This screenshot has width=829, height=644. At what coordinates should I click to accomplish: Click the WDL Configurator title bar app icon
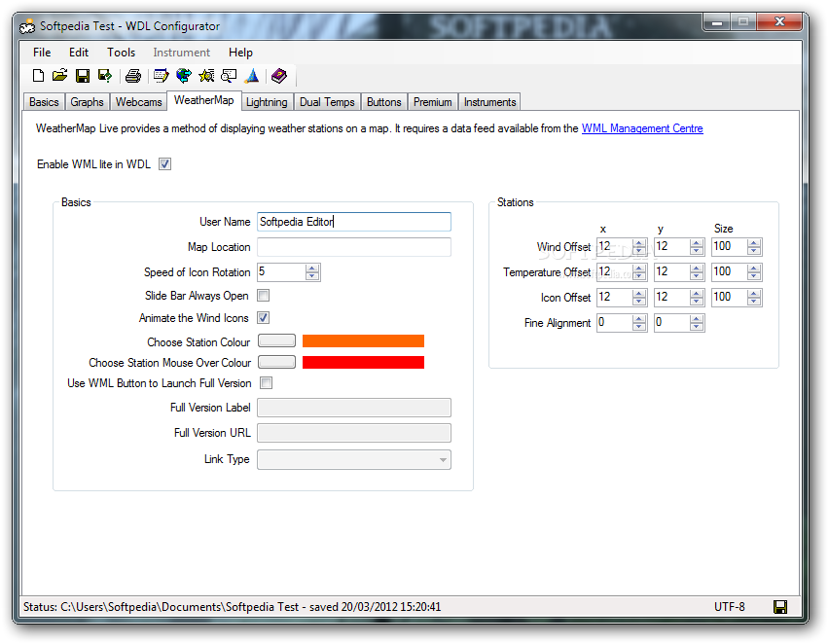[x=27, y=26]
